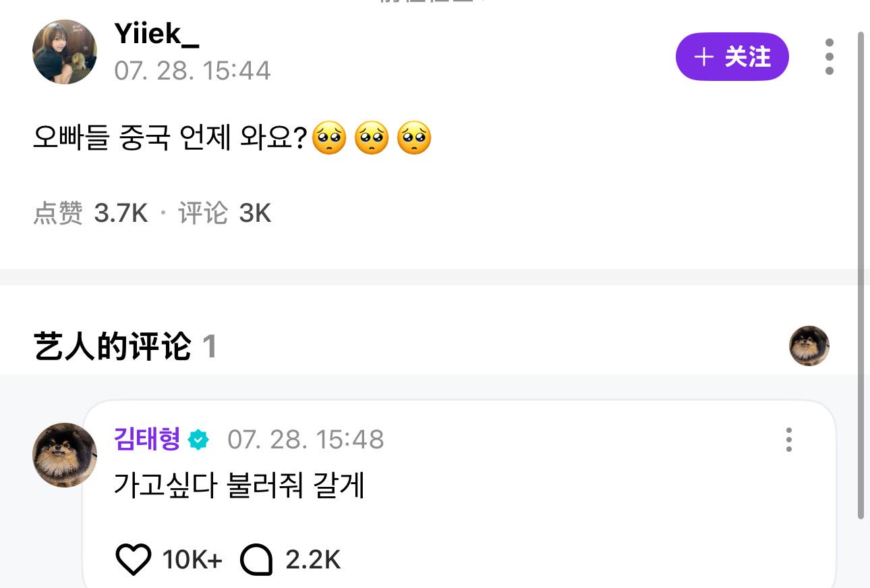Click the reply text 가고싶다 불러줘 갈게
This screenshot has width=870, height=588.
(x=239, y=486)
